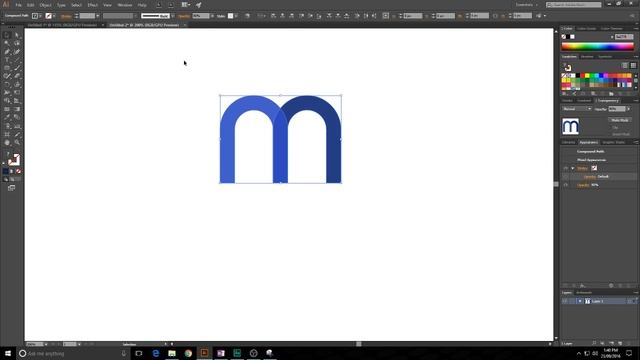Open Microsoft Edge from taskbar
This screenshot has height=360, width=640.
point(156,353)
